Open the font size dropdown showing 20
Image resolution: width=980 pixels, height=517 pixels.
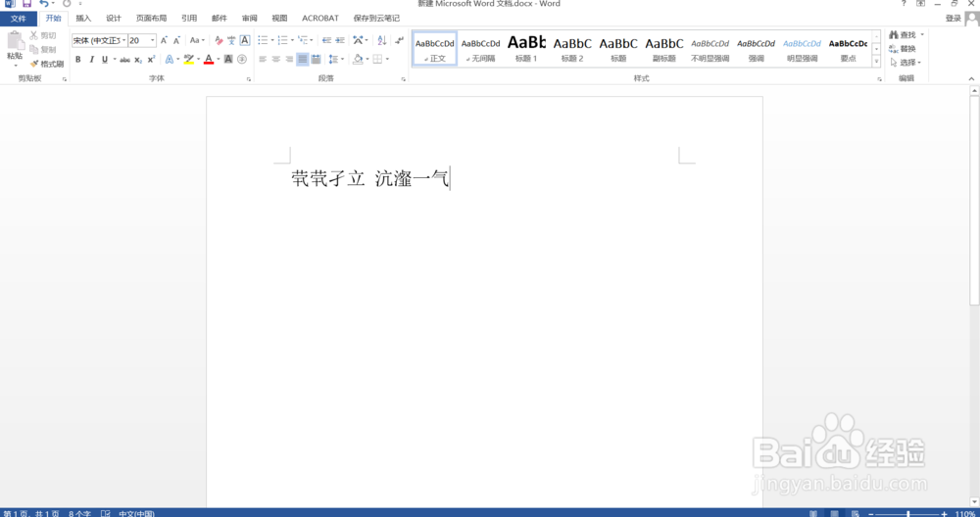click(x=153, y=40)
